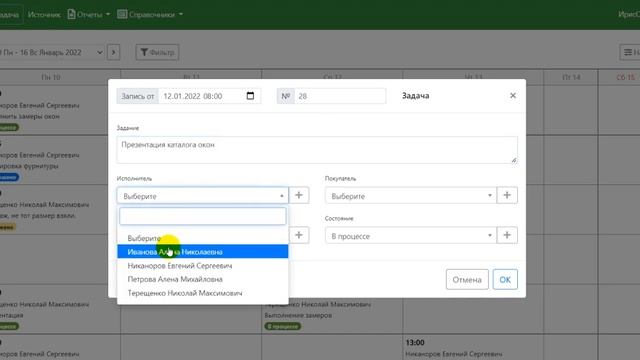Image resolution: width=640 pixels, height=360 pixels.
Task: Open the Справочники menu
Action: tap(150, 15)
